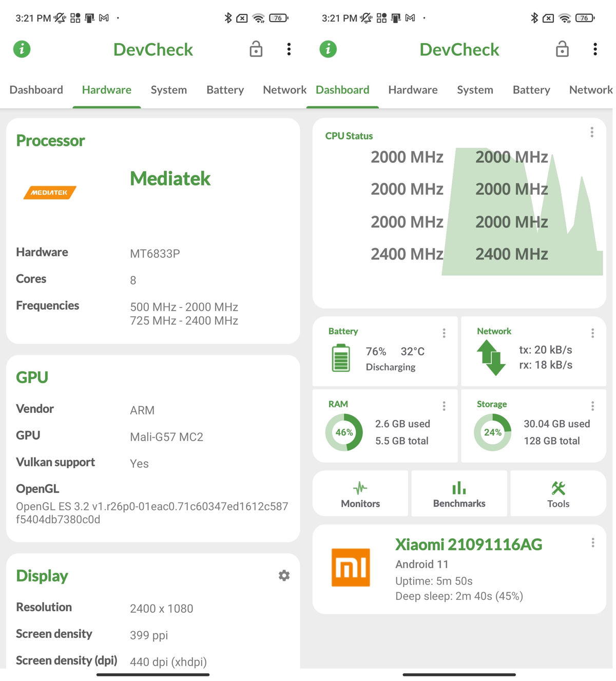Click the padlock icon in the top bar
Screen dimensions: 616x681
(x=255, y=49)
